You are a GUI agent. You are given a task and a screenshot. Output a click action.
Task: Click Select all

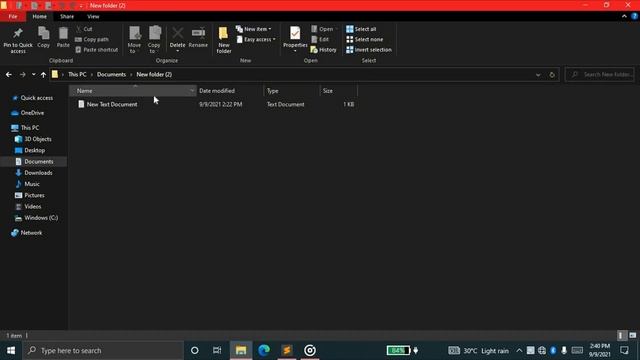[x=361, y=29]
